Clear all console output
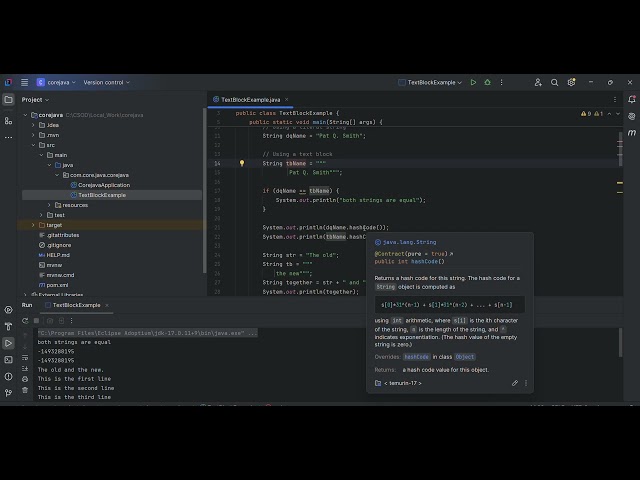 click(x=25, y=391)
